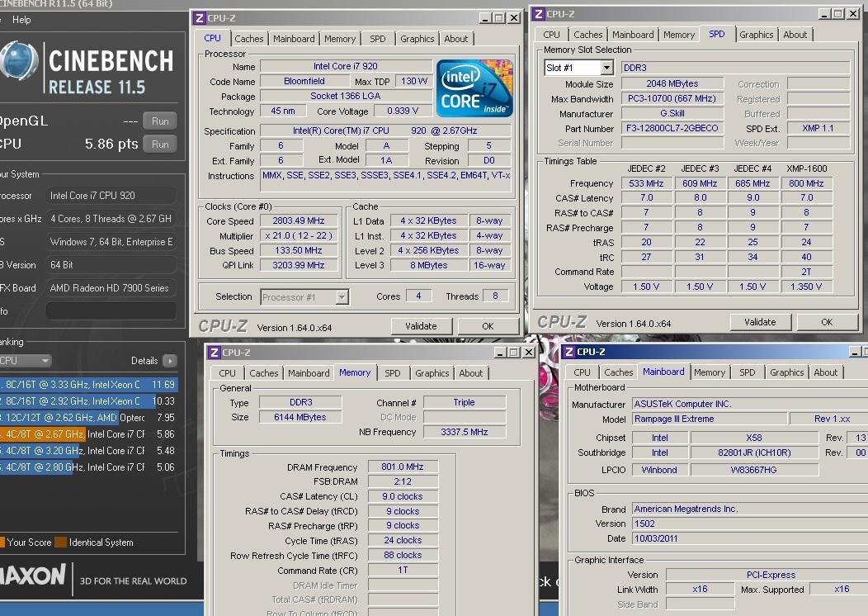
Task: Click the empty Info field in Cinebench
Action: point(111,311)
